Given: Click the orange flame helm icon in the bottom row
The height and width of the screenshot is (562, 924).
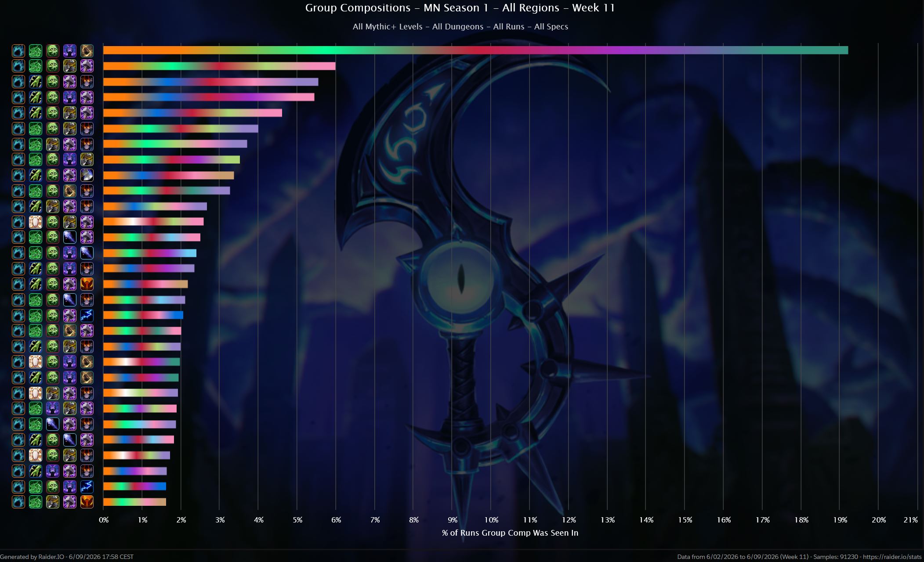Looking at the screenshot, I should click(x=87, y=502).
